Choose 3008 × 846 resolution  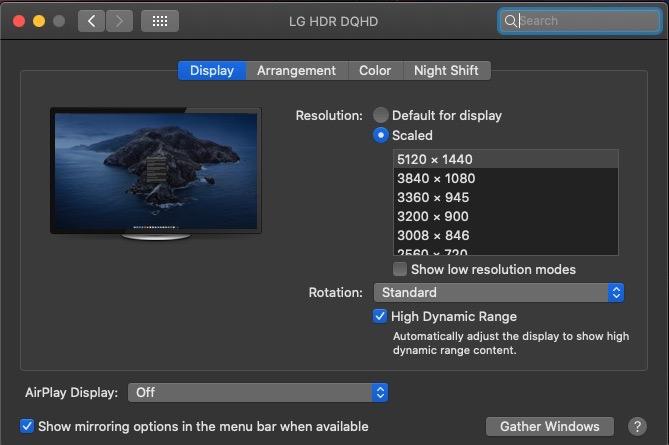506,235
